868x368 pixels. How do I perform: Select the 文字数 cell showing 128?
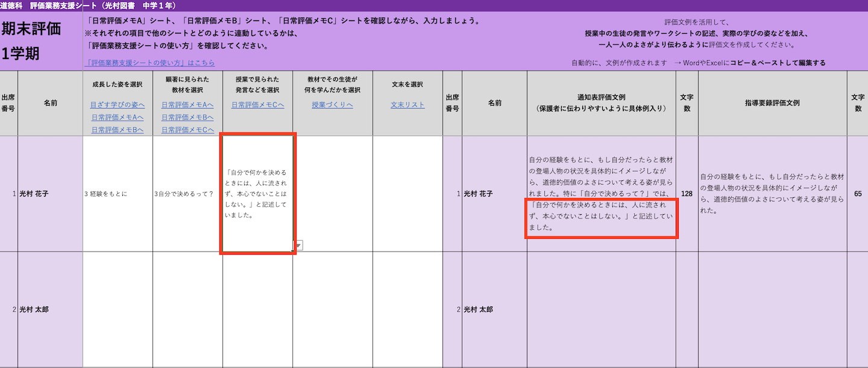[x=688, y=193]
